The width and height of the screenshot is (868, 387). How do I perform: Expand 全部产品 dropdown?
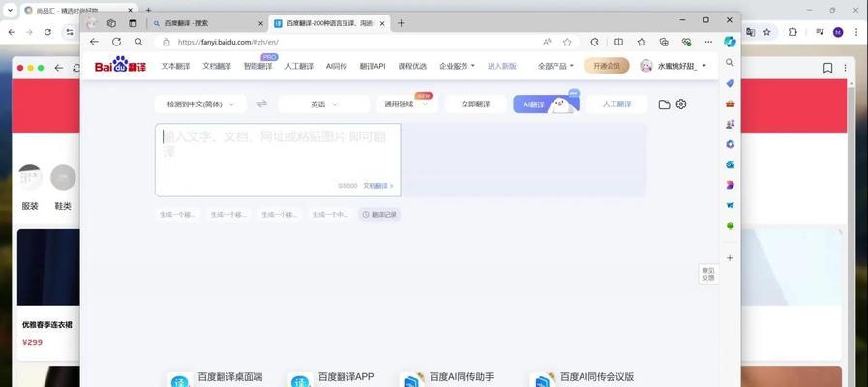[555, 66]
